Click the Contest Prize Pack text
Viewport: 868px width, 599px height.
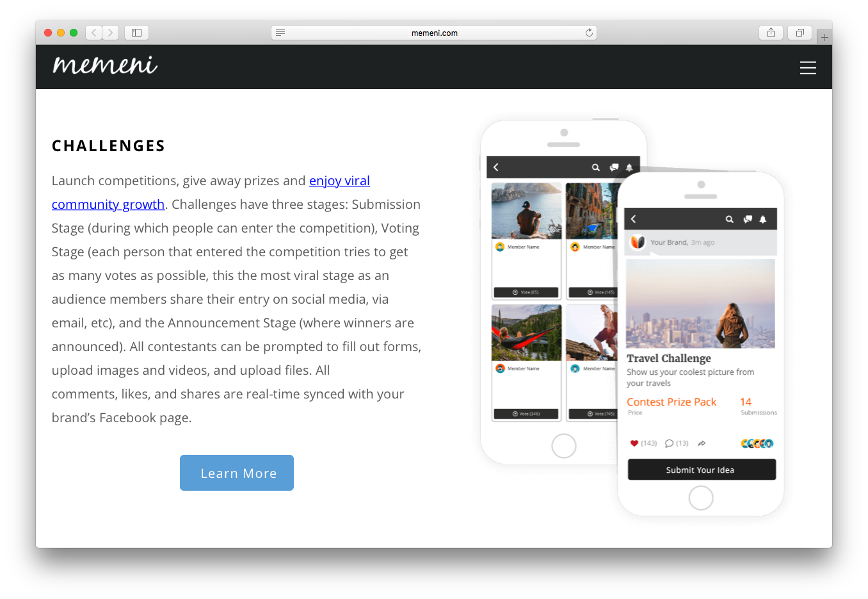click(671, 402)
